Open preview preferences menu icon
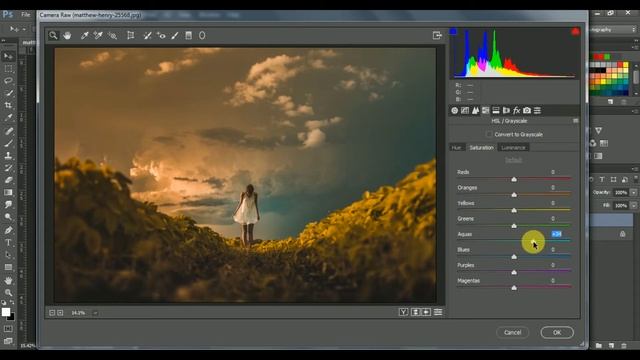 click(x=438, y=312)
